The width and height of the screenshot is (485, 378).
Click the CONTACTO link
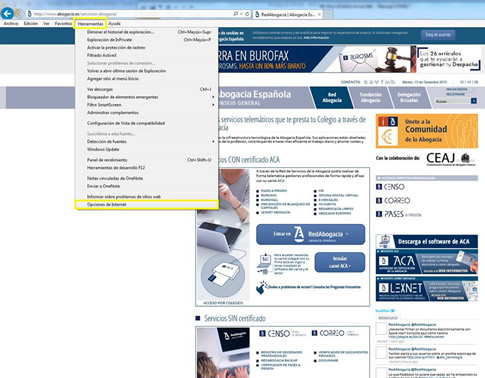[x=350, y=82]
